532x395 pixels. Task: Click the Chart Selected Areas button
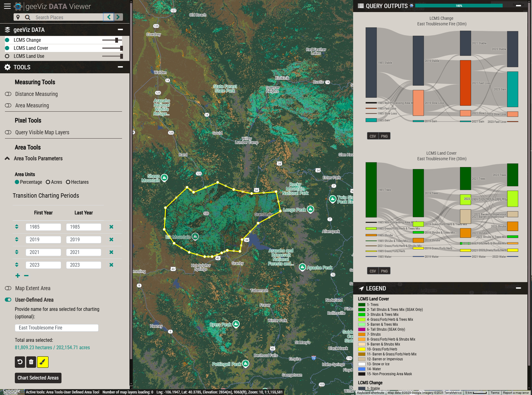38,378
